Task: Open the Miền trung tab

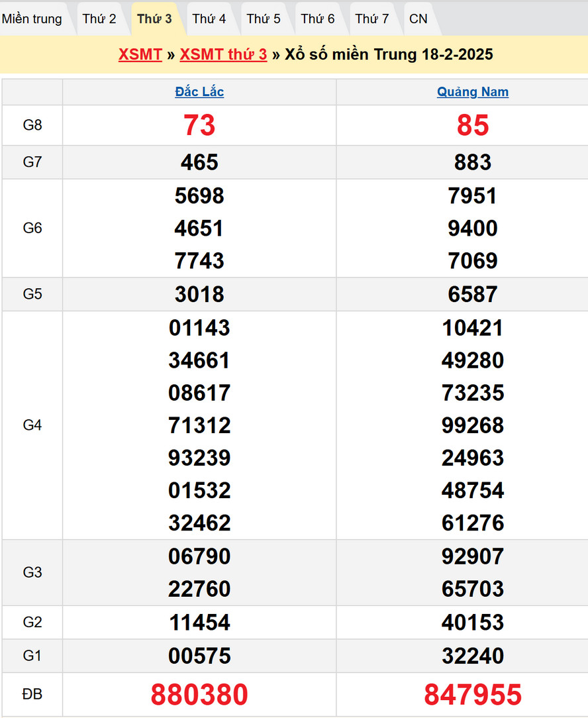Action: pos(32,19)
